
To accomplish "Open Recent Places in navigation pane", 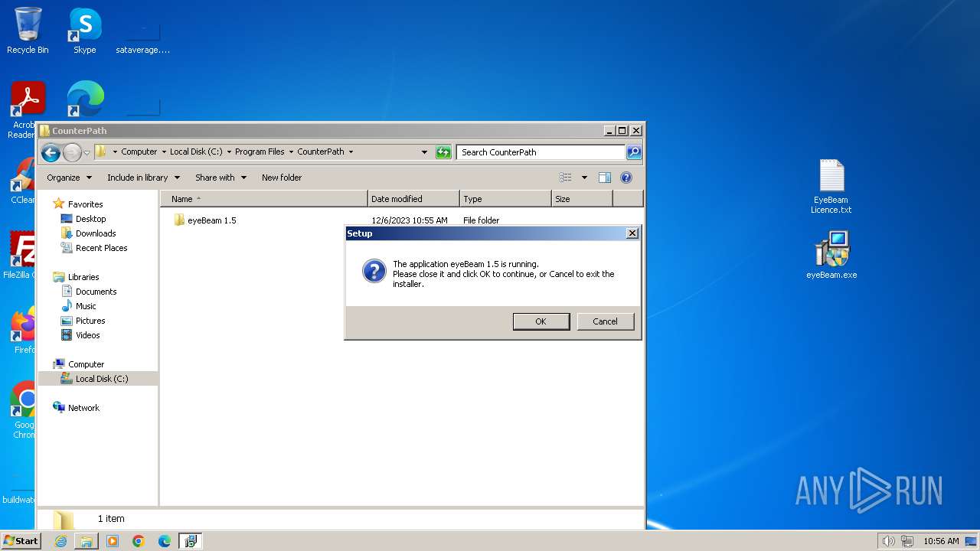I will tap(93, 248).
